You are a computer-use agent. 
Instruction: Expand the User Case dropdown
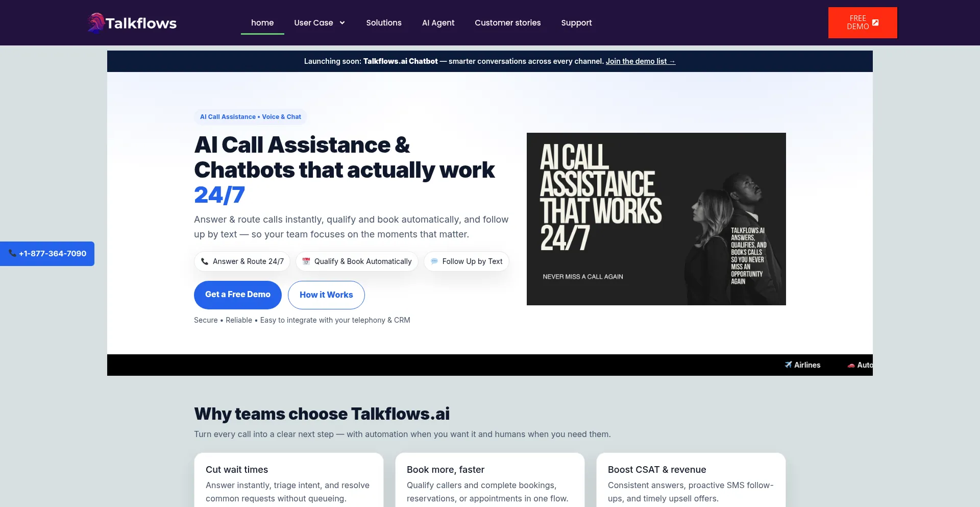[320, 23]
